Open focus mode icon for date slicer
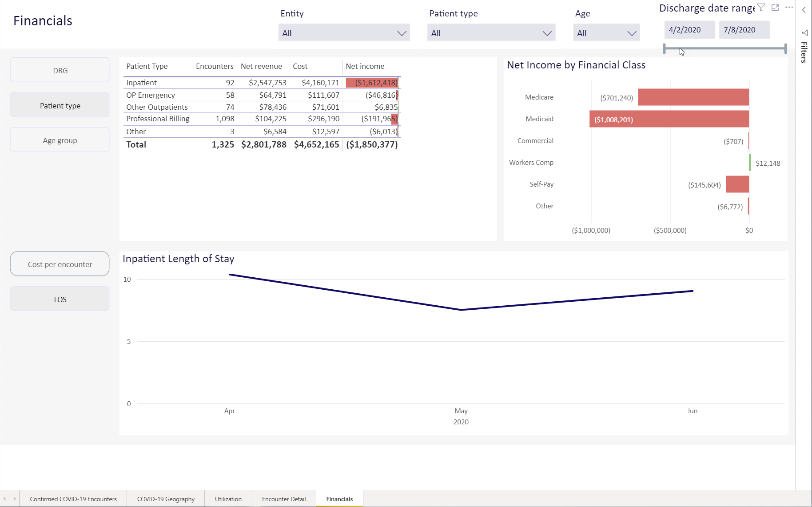This screenshot has height=507, width=812. click(x=775, y=8)
